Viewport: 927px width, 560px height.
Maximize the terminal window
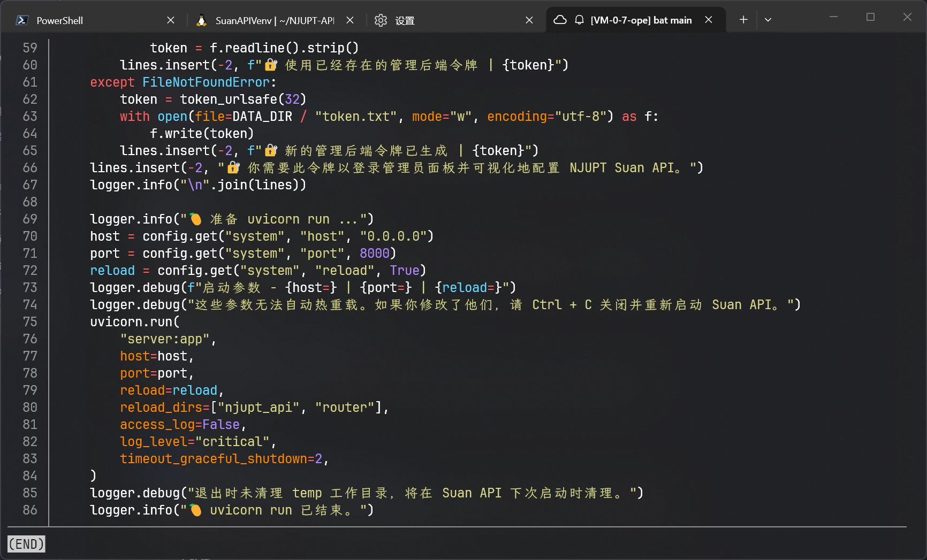[870, 17]
